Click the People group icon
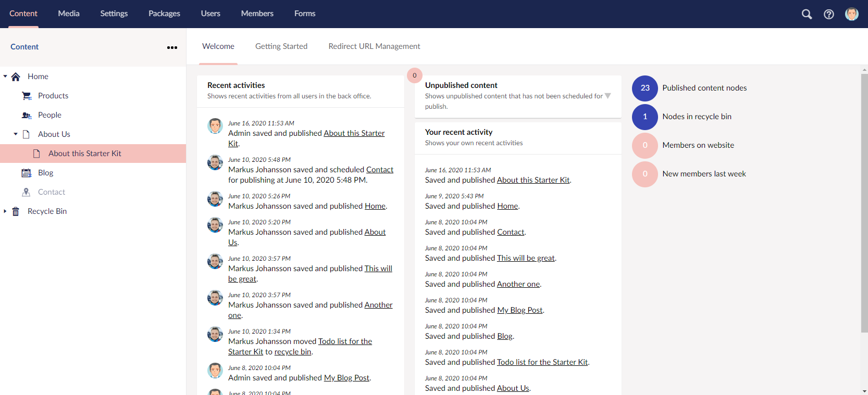868x395 pixels. click(x=27, y=115)
